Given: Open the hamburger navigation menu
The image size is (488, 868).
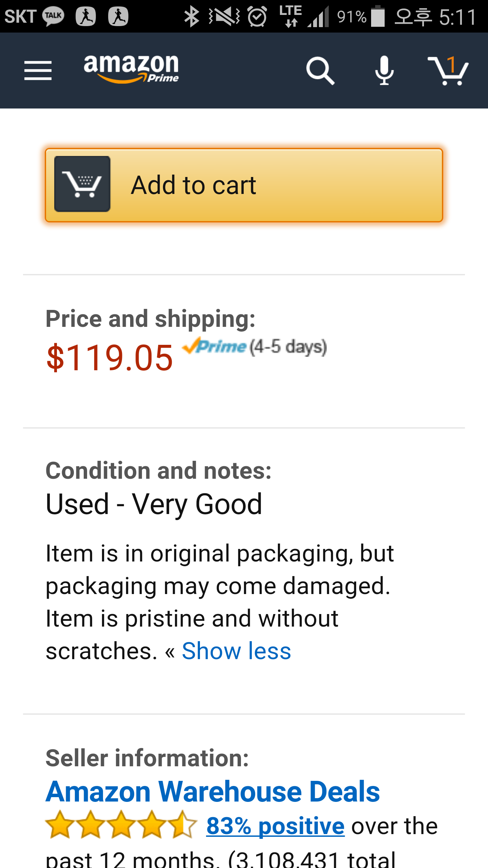Looking at the screenshot, I should pos(38,71).
